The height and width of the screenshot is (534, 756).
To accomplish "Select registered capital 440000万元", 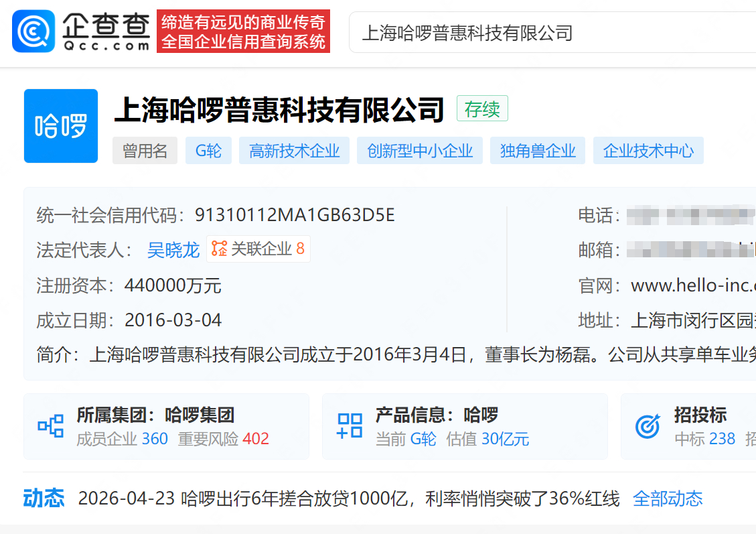I will [x=173, y=285].
